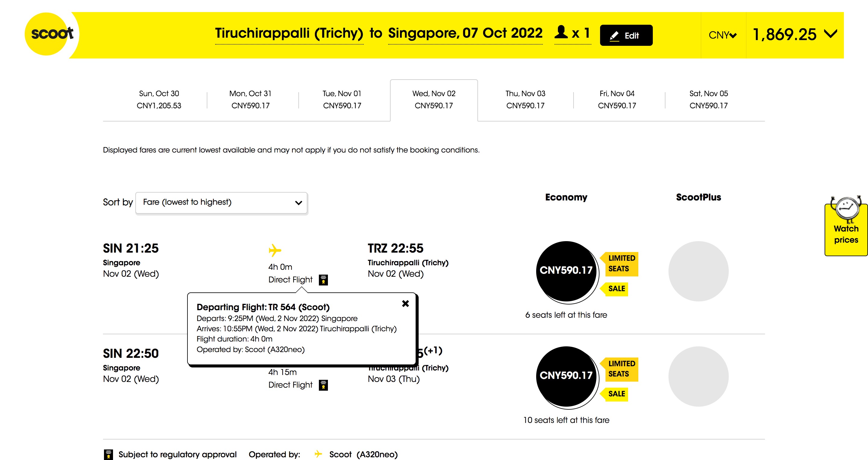Click the regulatory approval icon for the 4h 15m flight

(x=323, y=385)
